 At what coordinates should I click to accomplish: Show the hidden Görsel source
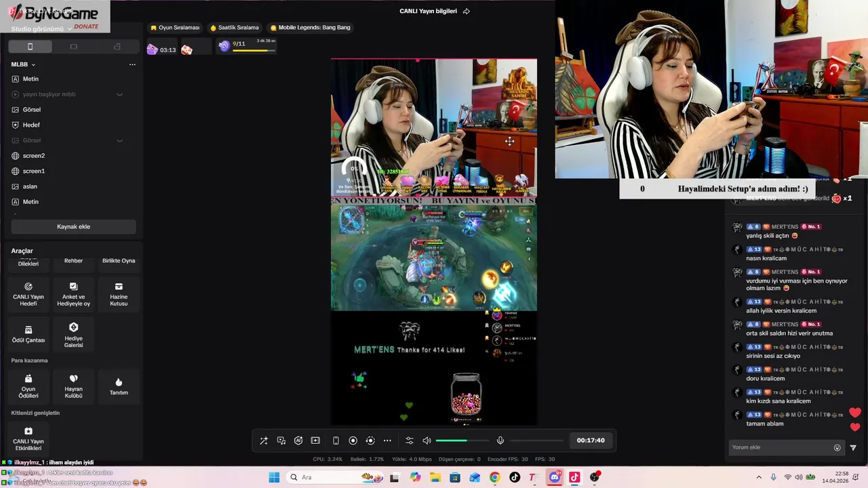(x=120, y=140)
